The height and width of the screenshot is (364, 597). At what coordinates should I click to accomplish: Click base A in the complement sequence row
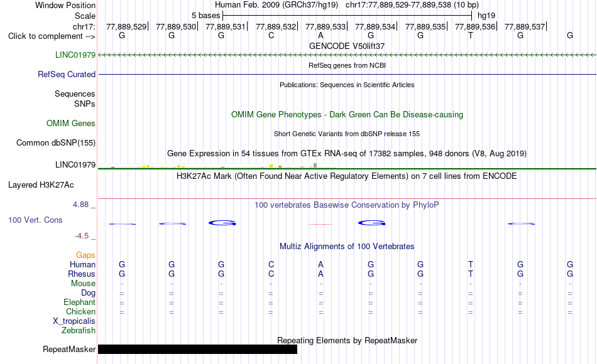pos(320,35)
